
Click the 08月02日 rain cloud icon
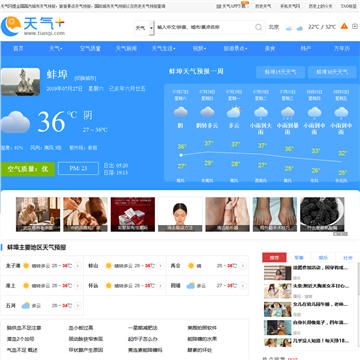coord(341,112)
